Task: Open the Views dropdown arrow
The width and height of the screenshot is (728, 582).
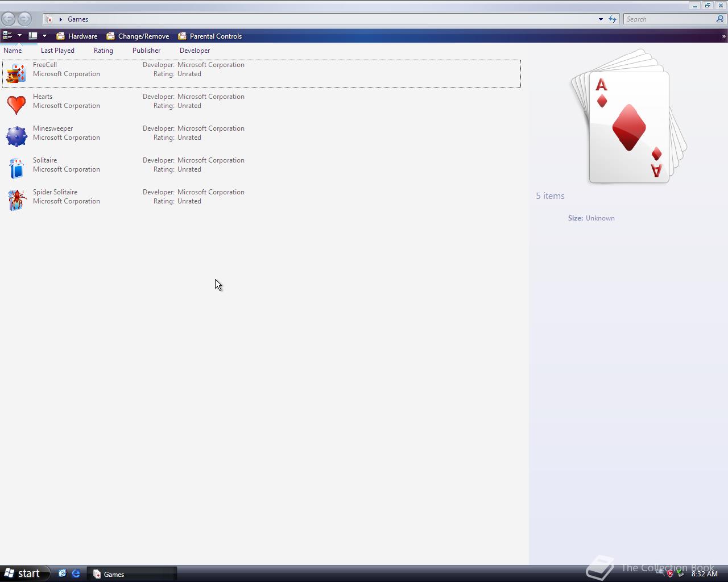Action: pyautogui.click(x=19, y=36)
